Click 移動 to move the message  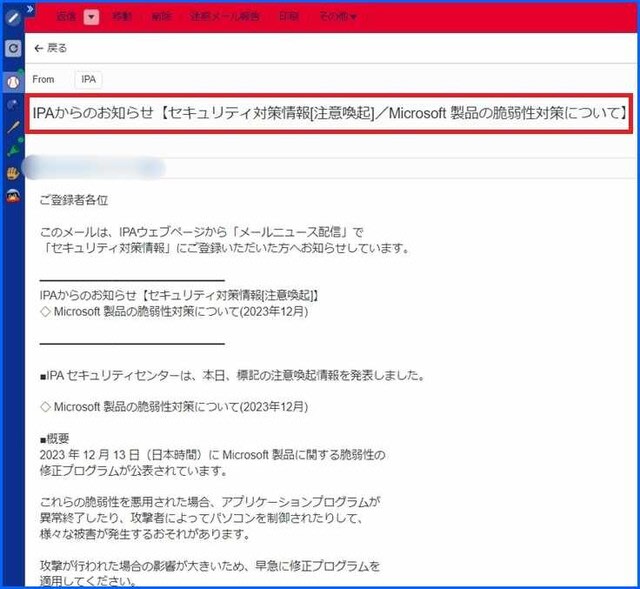point(122,17)
